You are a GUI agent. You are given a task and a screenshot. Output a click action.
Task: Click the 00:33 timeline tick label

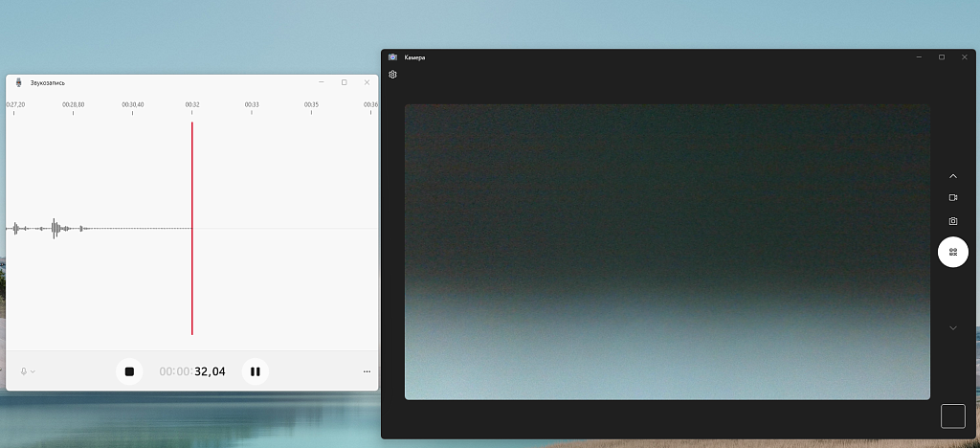[x=252, y=105]
